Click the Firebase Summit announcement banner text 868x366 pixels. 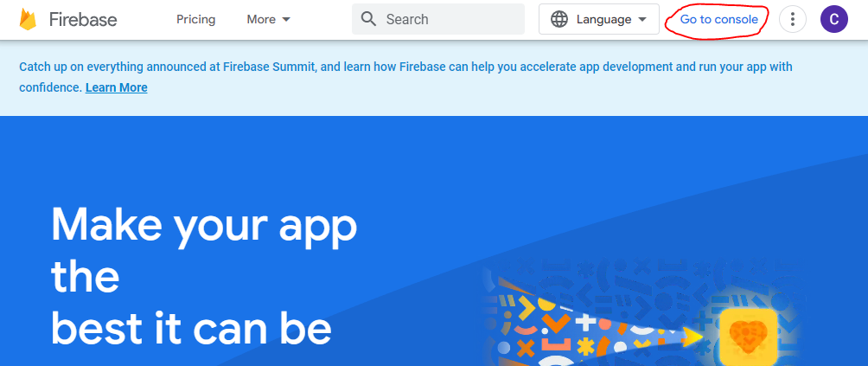[x=405, y=77]
